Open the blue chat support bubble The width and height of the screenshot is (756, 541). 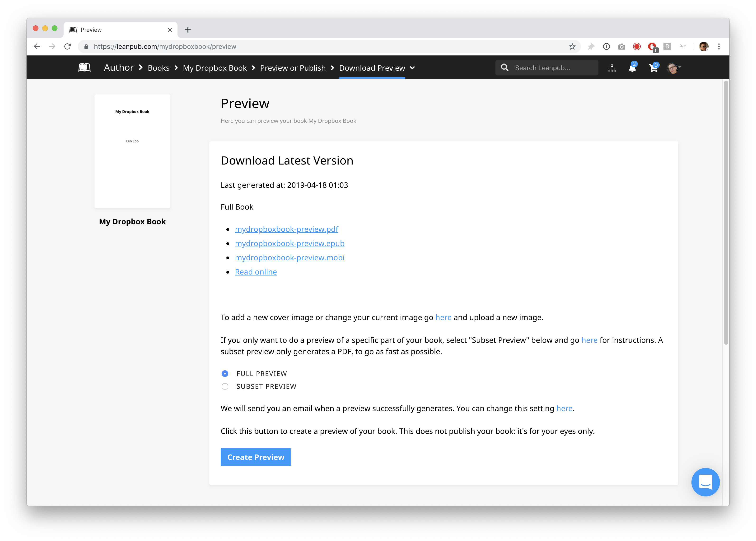click(x=705, y=482)
